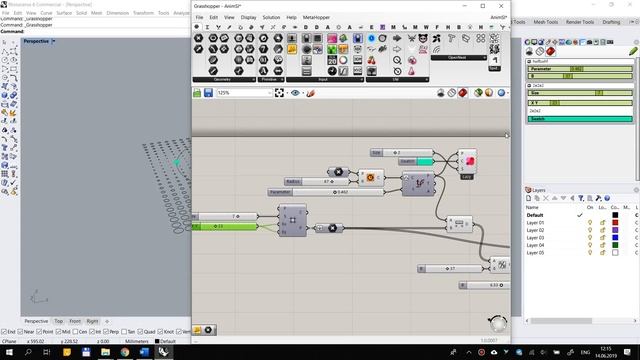640x360 pixels.
Task: Expand the Input component group bar
Action: tap(324, 80)
